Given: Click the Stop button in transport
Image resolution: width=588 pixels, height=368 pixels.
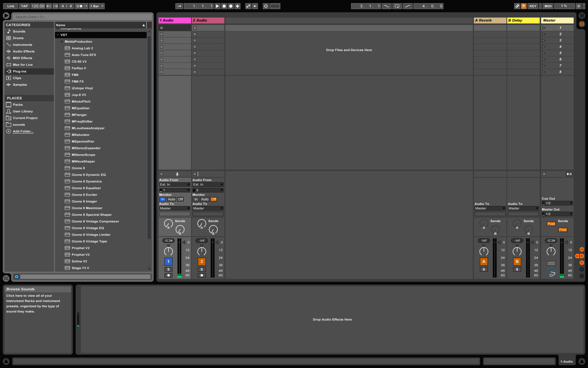Looking at the screenshot, I should tap(224, 6).
